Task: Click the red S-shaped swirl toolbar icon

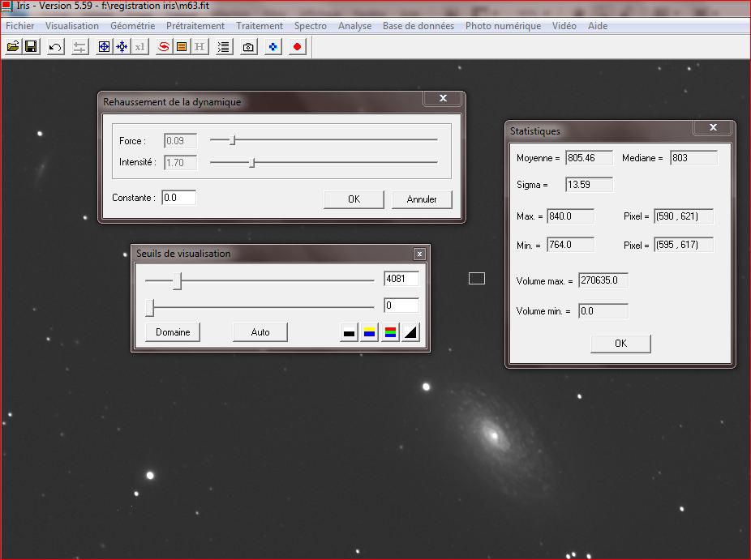Action: (x=164, y=47)
